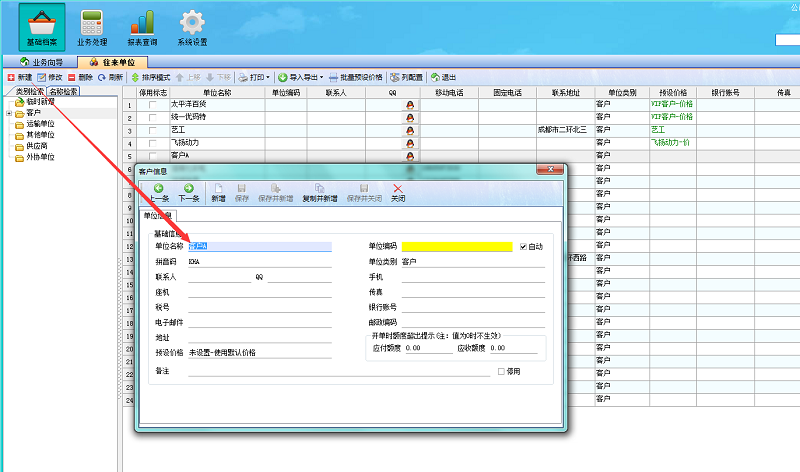
Task: Click 新建 button in main toolbar
Action: pyautogui.click(x=20, y=77)
